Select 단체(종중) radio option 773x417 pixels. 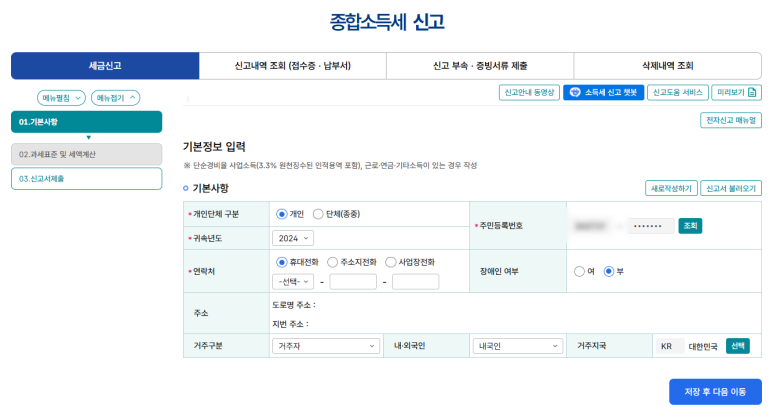[318, 214]
